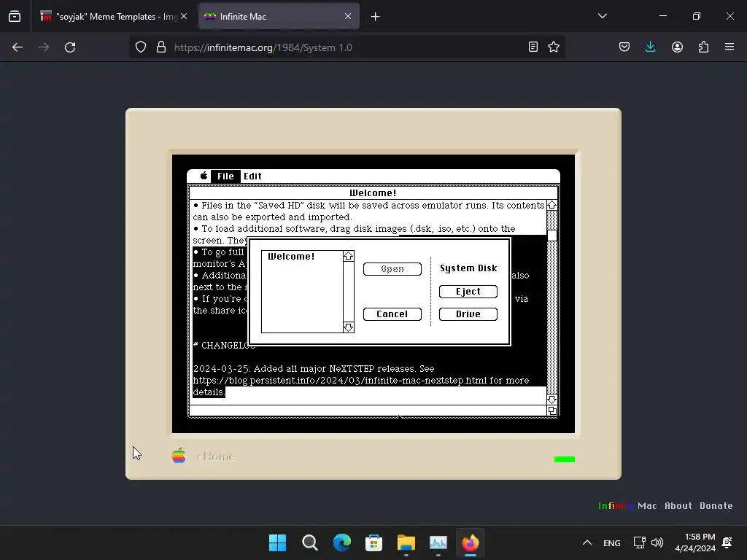Open the clock and calendar flyout

pyautogui.click(x=695, y=542)
